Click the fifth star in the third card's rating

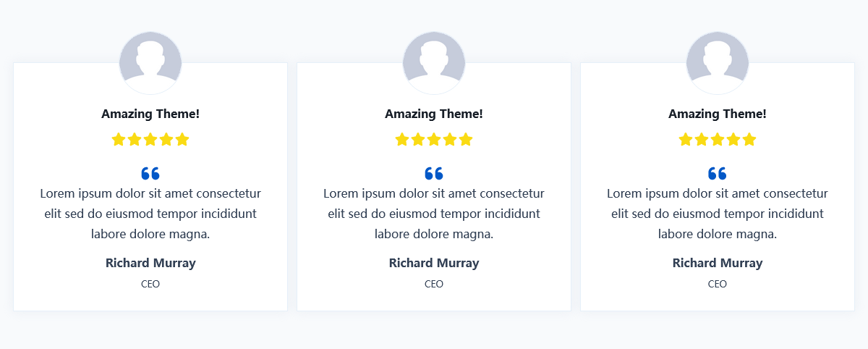point(749,139)
